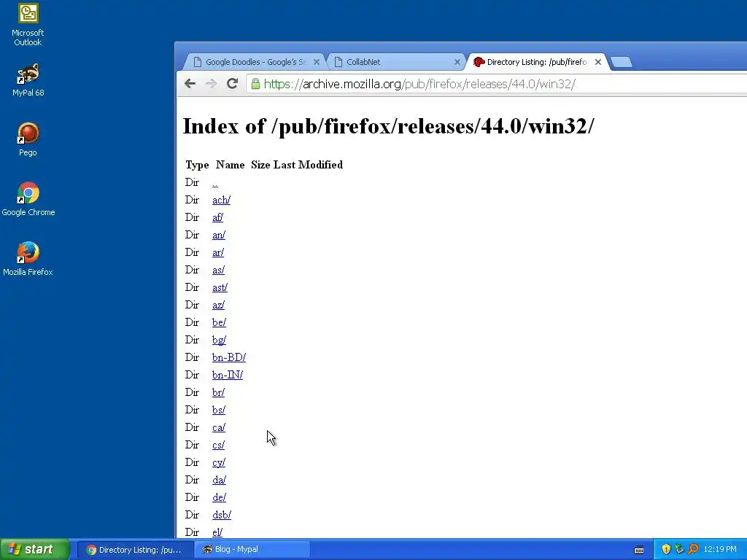Screen dimensions: 747x560
Task: Click the 'Type' column header
Action: pyautogui.click(x=197, y=165)
